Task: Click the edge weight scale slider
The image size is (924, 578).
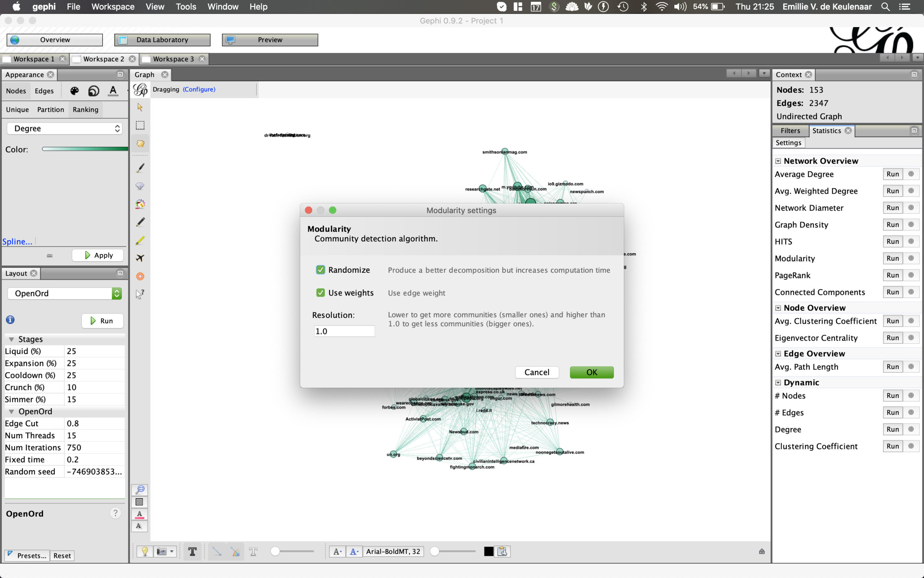Action: tap(292, 551)
